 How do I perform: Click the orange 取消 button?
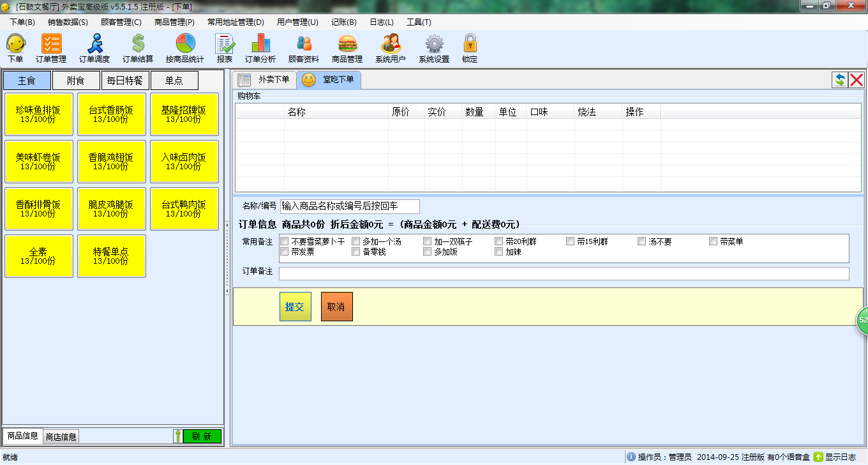336,307
